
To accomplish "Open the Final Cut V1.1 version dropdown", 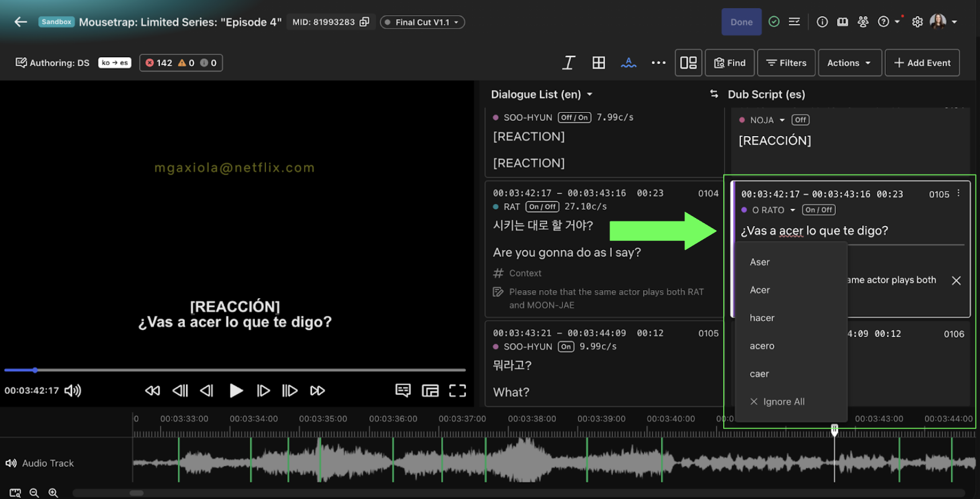I will click(x=422, y=22).
